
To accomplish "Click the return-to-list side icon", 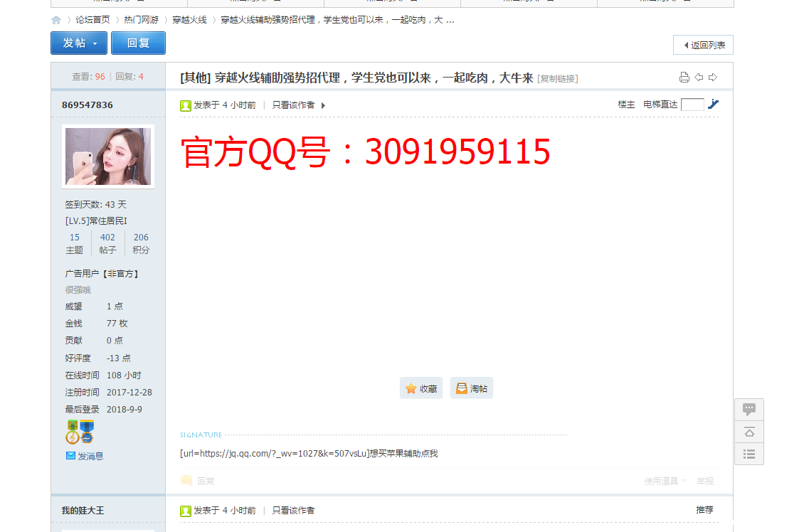I will [x=749, y=454].
